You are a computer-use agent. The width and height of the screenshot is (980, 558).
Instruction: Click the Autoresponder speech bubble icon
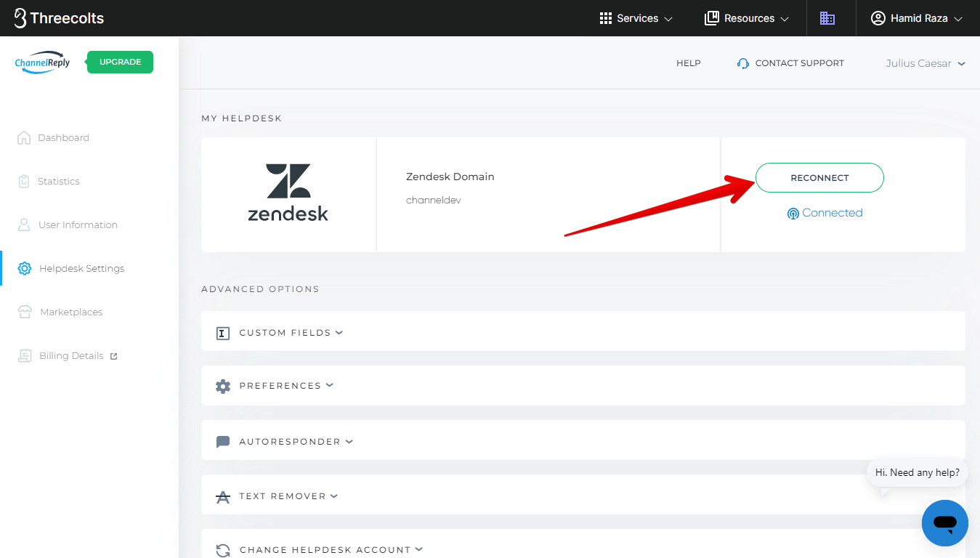coord(223,442)
